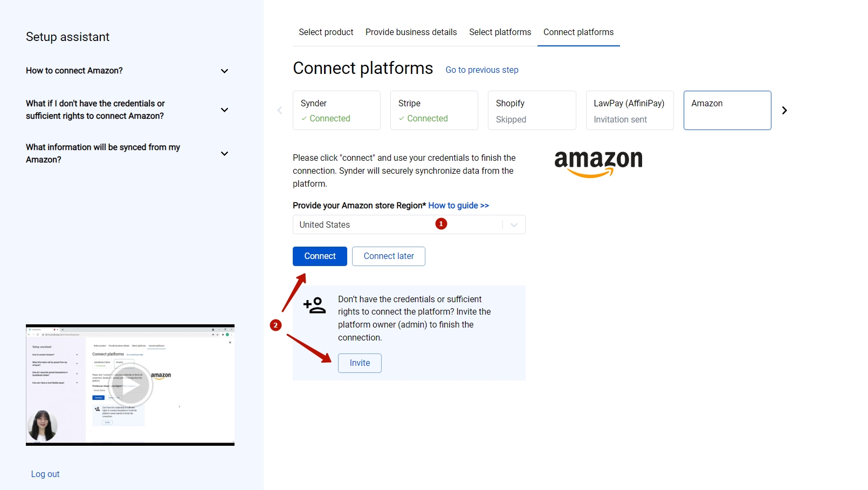
Task: Click the left arrow in the platform carousel
Action: pos(280,110)
